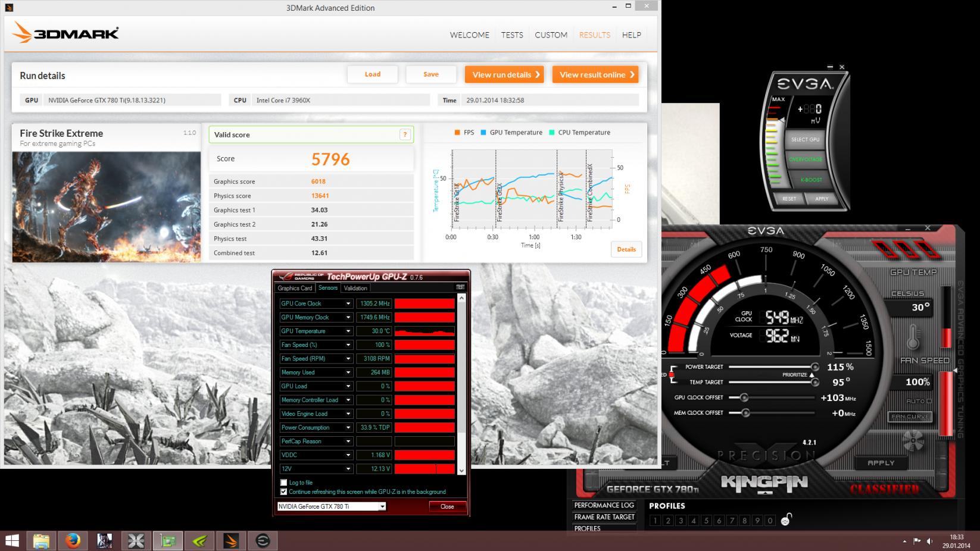
Task: Click the Save button in Run details
Action: (431, 74)
